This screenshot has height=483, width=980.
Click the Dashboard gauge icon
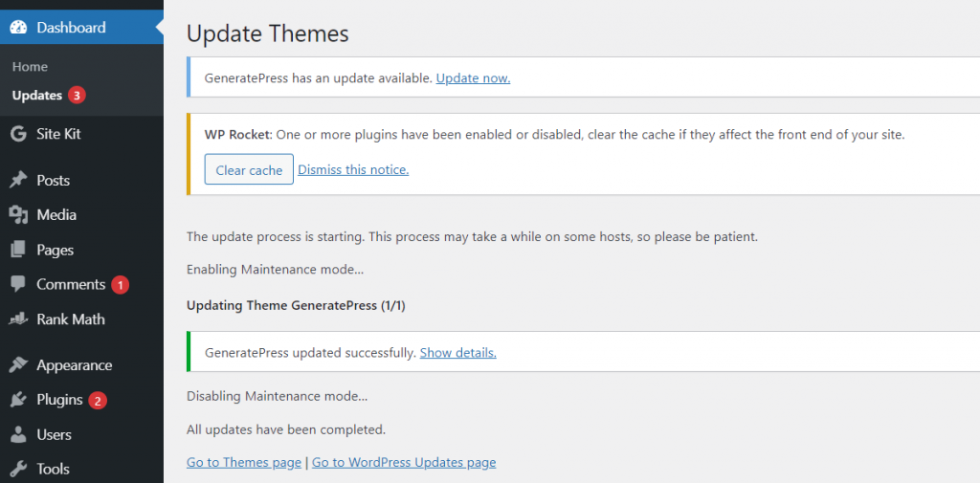pyautogui.click(x=19, y=28)
